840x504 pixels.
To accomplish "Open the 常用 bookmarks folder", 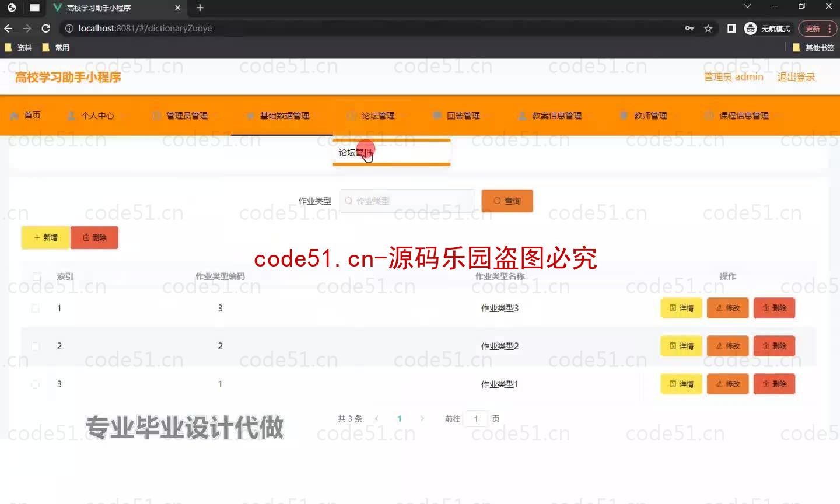I will (56, 48).
